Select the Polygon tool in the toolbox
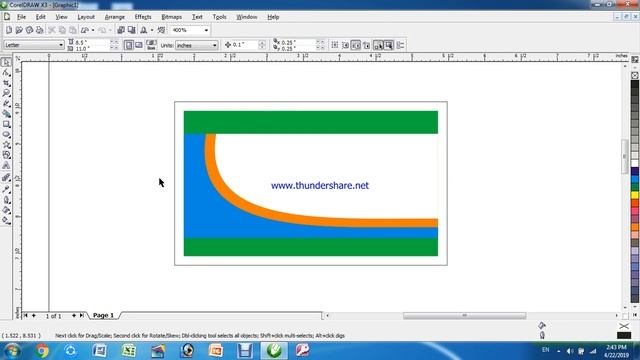 click(x=6, y=144)
